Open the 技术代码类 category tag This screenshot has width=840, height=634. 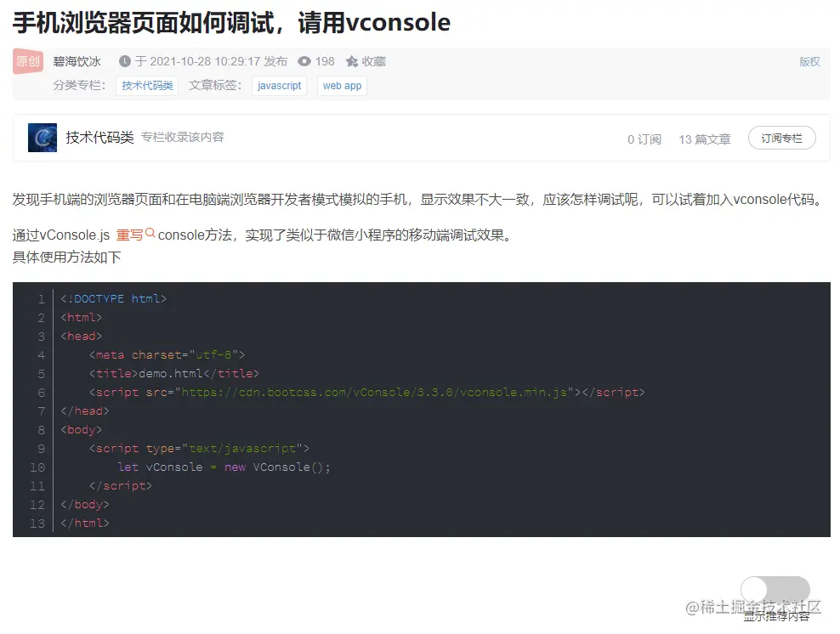[x=147, y=86]
